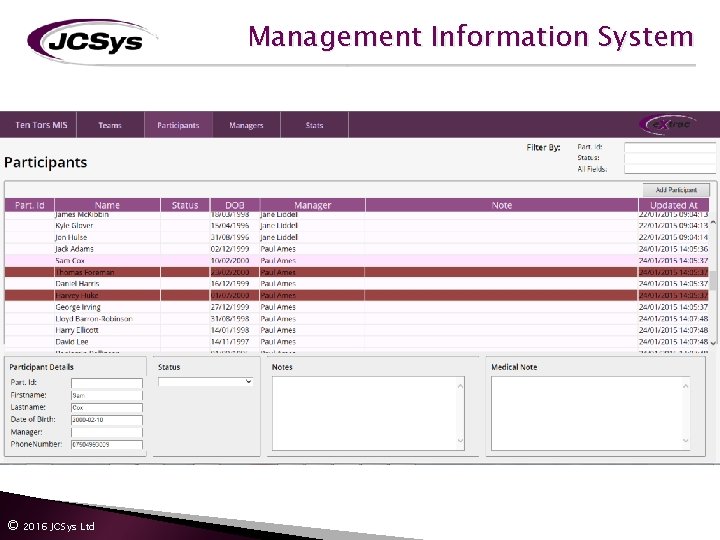Sort by Status column header

185,205
